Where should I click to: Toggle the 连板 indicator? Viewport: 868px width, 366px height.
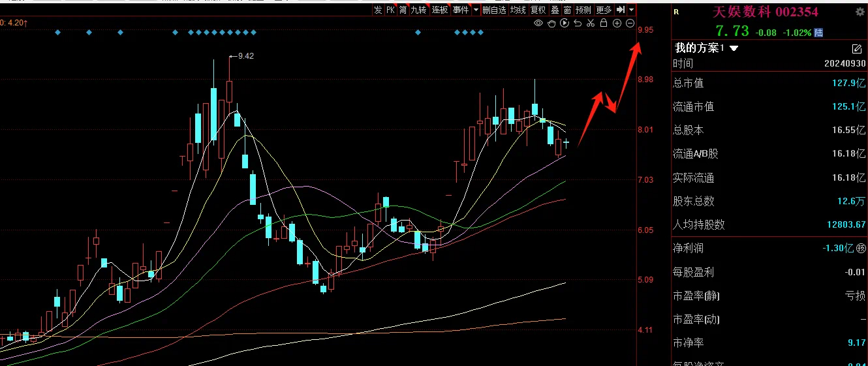[x=440, y=10]
